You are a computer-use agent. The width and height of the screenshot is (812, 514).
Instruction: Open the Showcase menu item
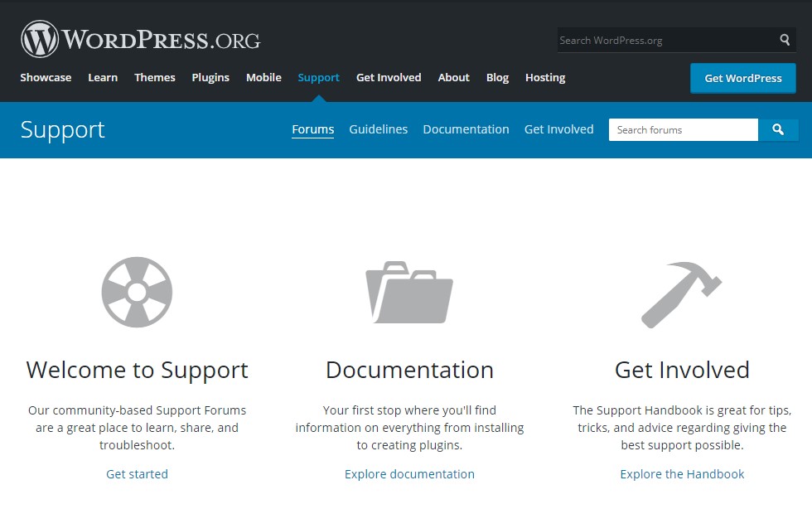click(46, 78)
